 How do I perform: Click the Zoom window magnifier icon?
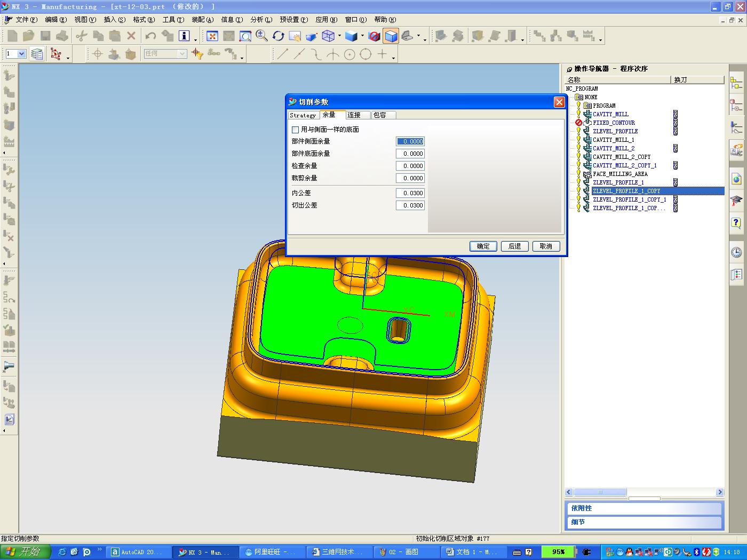click(x=245, y=36)
